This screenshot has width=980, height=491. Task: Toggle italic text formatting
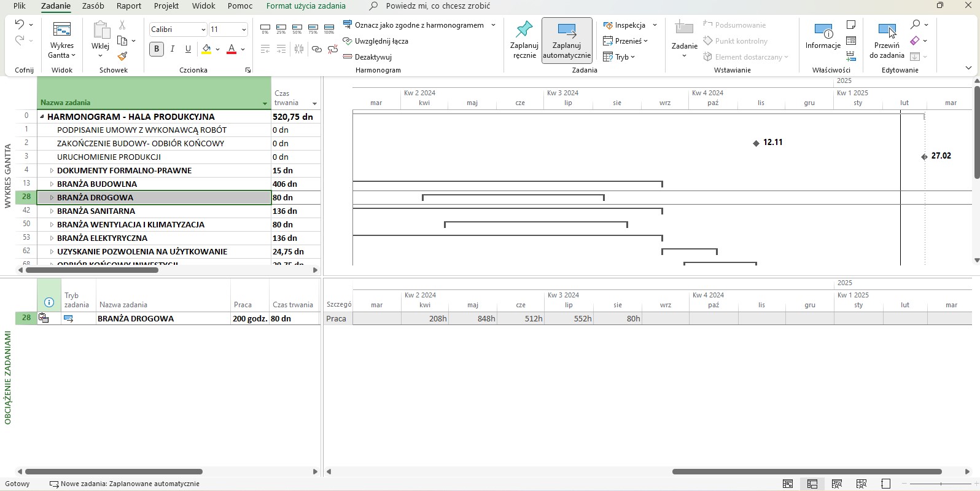pyautogui.click(x=173, y=49)
